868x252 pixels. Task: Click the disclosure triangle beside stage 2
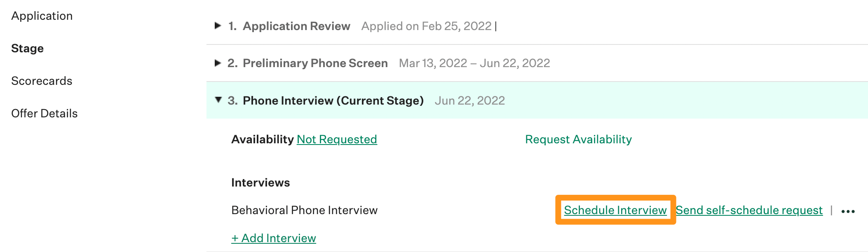pyautogui.click(x=218, y=63)
